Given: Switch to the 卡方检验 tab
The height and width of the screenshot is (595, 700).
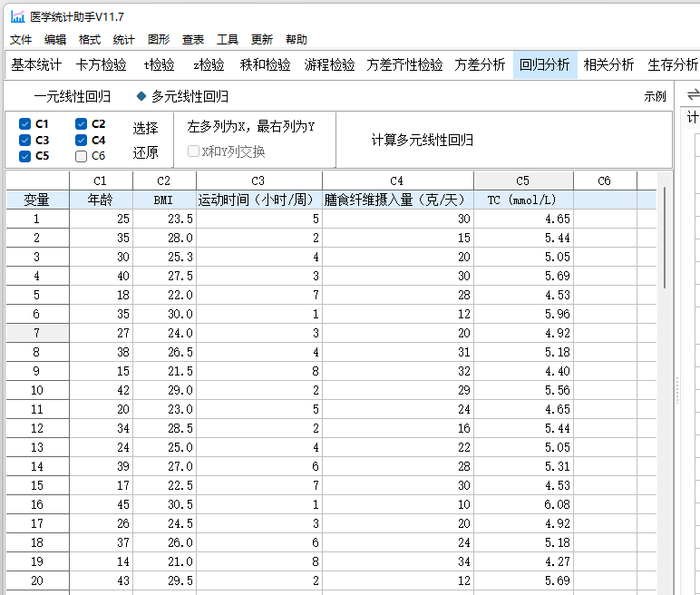Looking at the screenshot, I should (x=102, y=64).
